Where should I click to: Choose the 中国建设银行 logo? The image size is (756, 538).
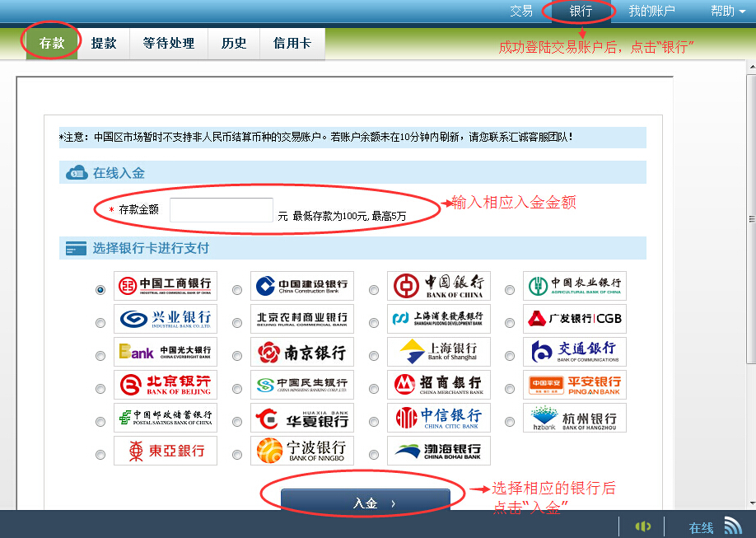(x=301, y=286)
